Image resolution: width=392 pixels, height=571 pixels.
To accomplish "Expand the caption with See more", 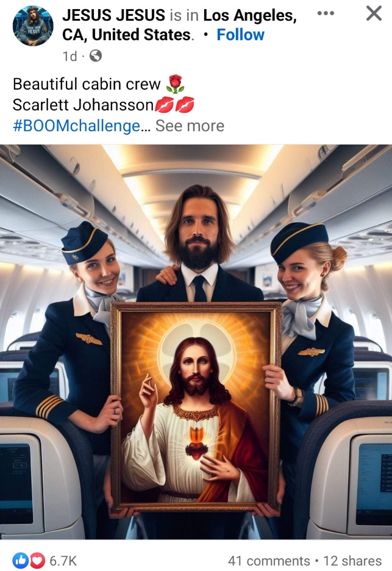I will 190,126.
